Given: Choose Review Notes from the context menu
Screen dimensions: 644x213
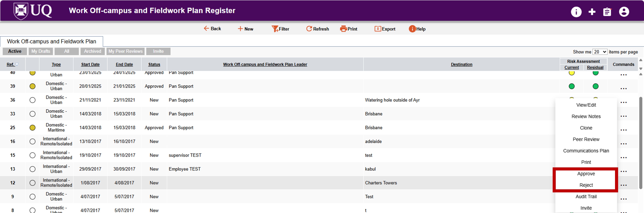Looking at the screenshot, I should [x=586, y=117].
